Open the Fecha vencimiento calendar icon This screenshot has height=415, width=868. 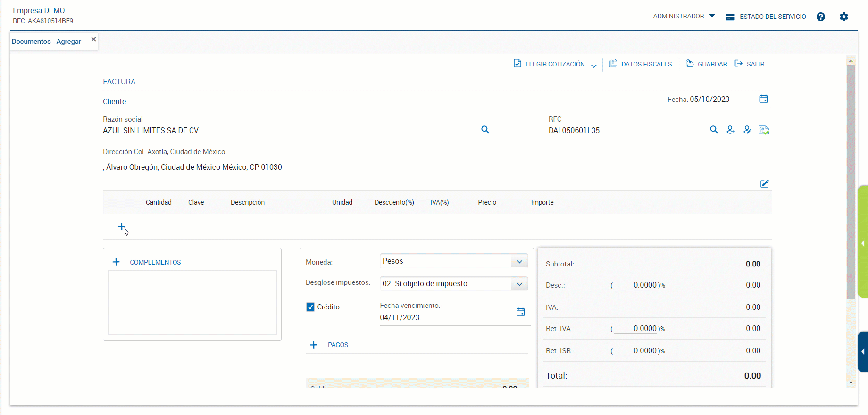click(520, 312)
